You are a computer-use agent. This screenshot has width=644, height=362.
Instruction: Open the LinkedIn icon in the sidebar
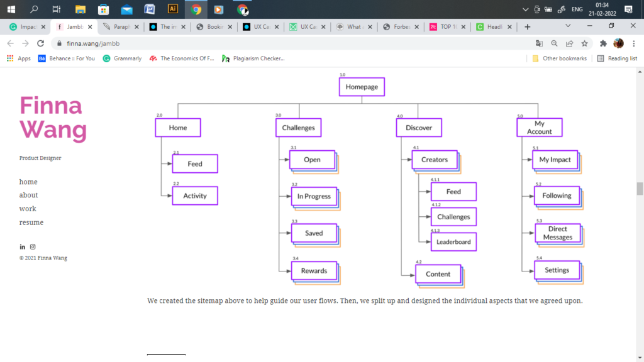[23, 247]
